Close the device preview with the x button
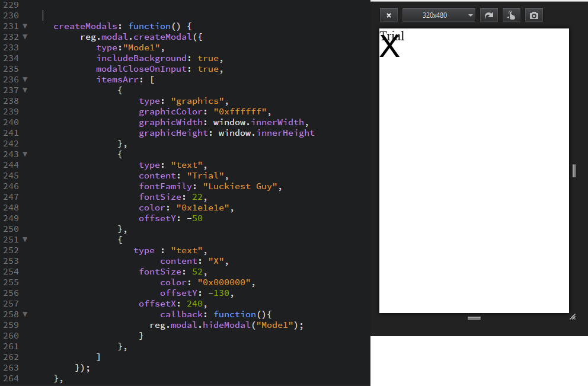Image resolution: width=588 pixels, height=386 pixels. [x=388, y=15]
